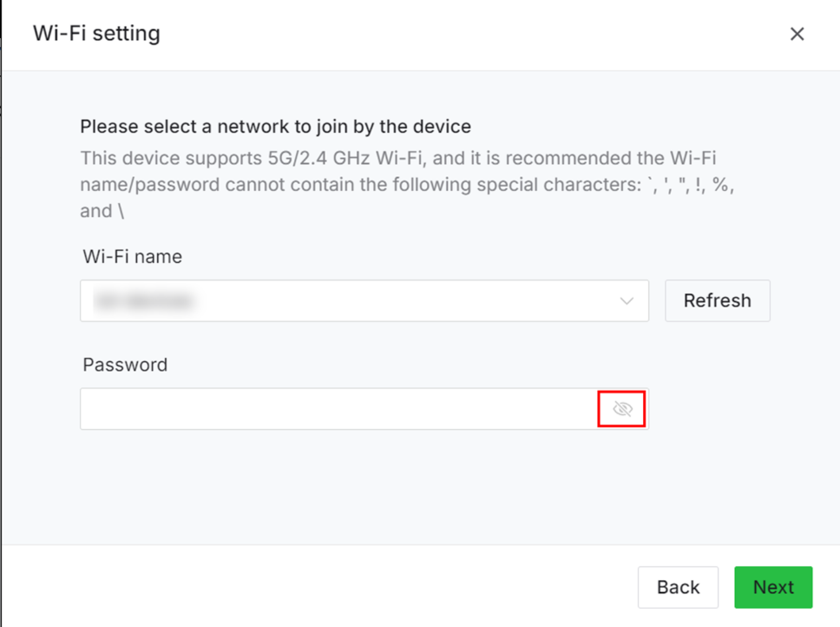Open the Wi-Fi name combo box
The height and width of the screenshot is (627, 840).
click(364, 300)
